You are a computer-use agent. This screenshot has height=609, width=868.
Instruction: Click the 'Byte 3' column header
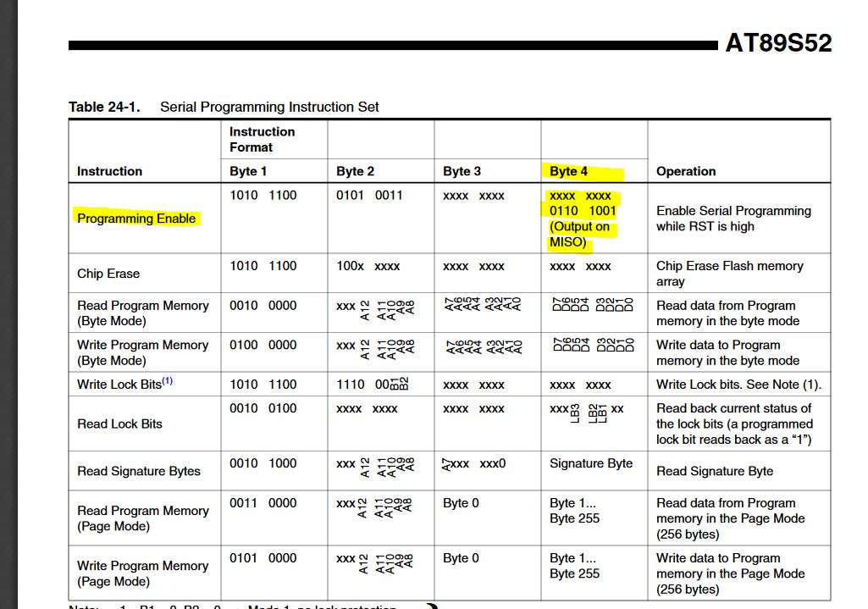coord(462,172)
